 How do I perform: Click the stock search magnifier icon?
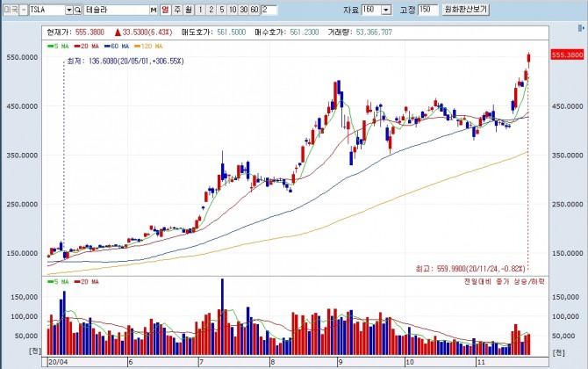(x=78, y=10)
